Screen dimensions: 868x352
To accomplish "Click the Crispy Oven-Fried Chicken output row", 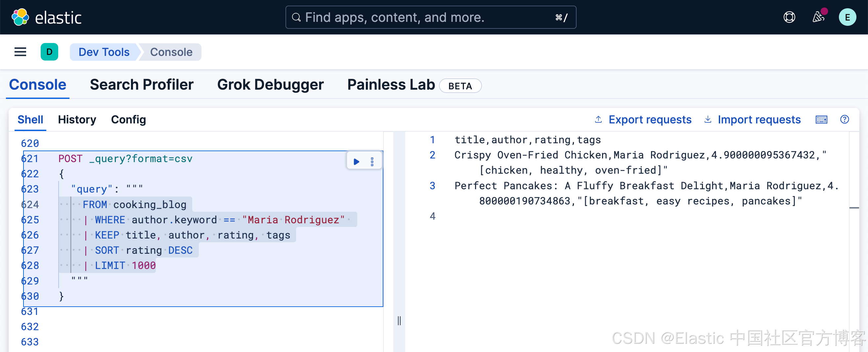I will tap(640, 162).
